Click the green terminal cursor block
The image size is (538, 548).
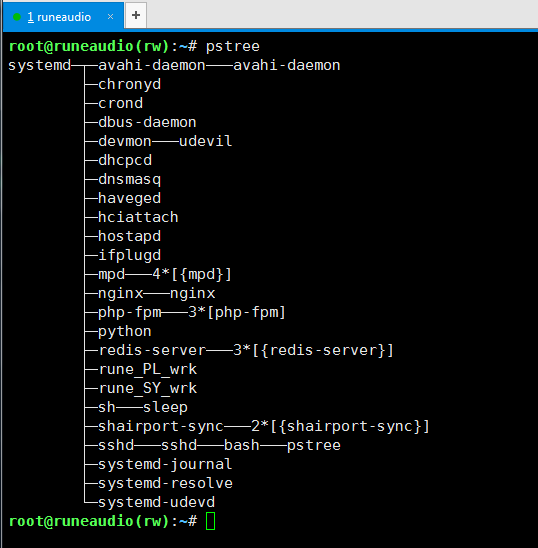[210, 521]
